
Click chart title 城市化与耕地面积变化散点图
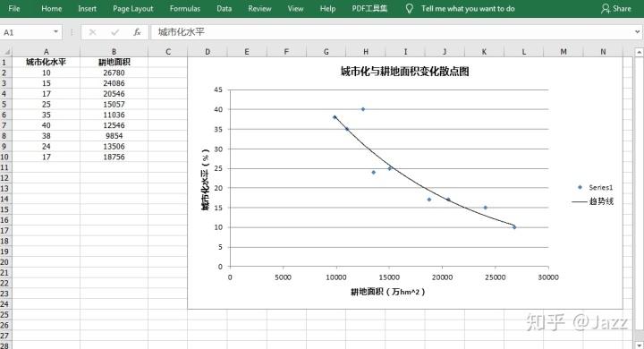click(404, 72)
